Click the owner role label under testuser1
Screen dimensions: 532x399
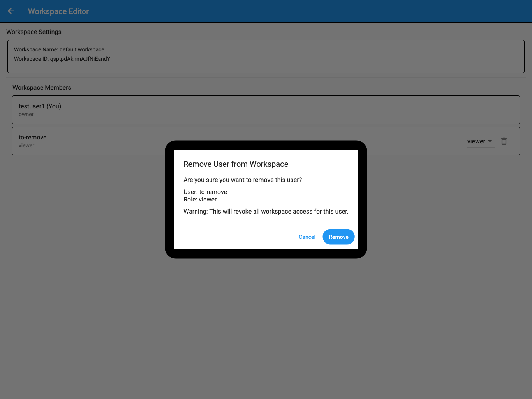(26, 115)
